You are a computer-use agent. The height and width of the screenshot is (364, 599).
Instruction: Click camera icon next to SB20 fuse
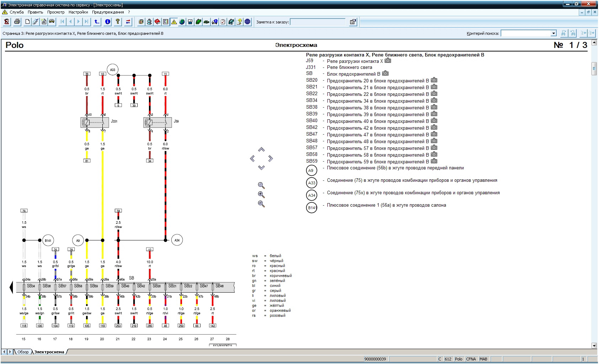[434, 81]
